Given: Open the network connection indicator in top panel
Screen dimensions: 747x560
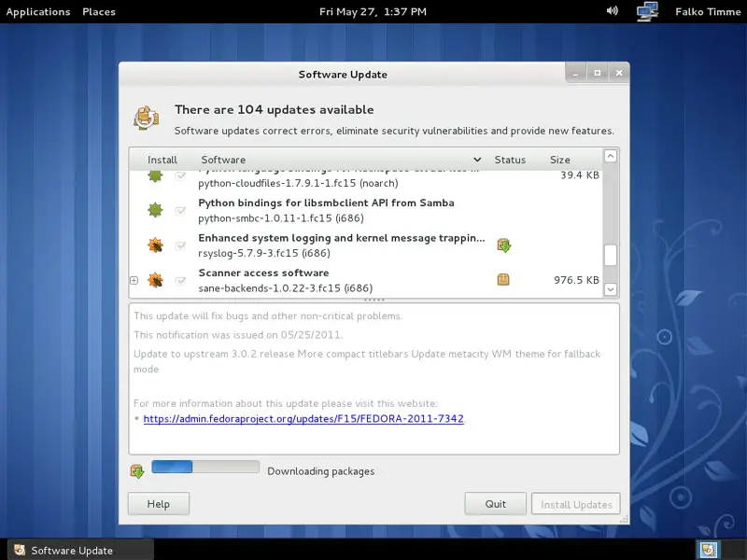Looking at the screenshot, I should (x=647, y=11).
